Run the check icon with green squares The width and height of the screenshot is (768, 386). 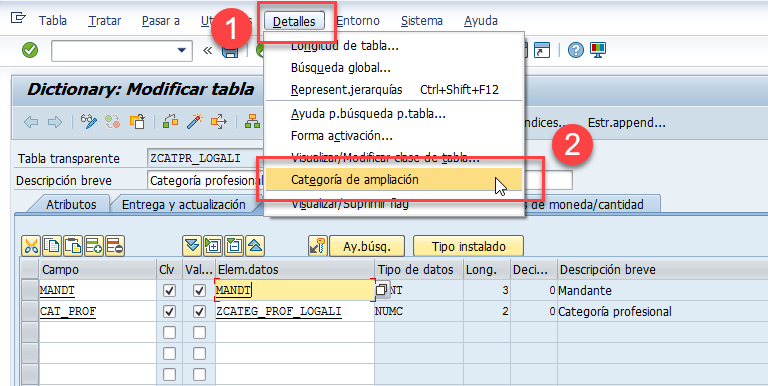tap(170, 121)
